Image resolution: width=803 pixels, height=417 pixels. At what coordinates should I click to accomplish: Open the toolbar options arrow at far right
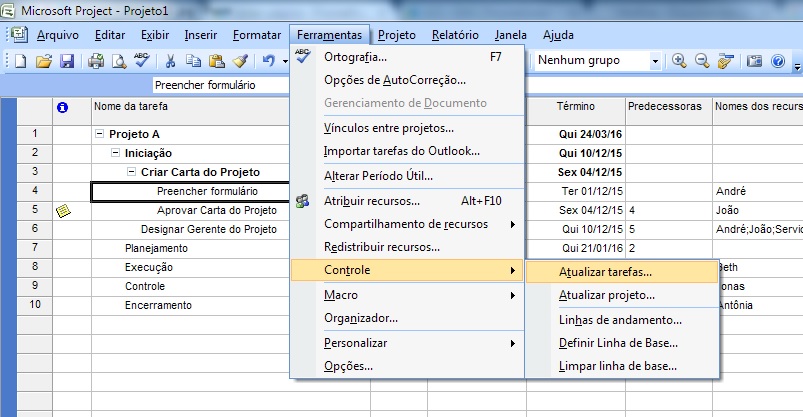click(x=797, y=66)
